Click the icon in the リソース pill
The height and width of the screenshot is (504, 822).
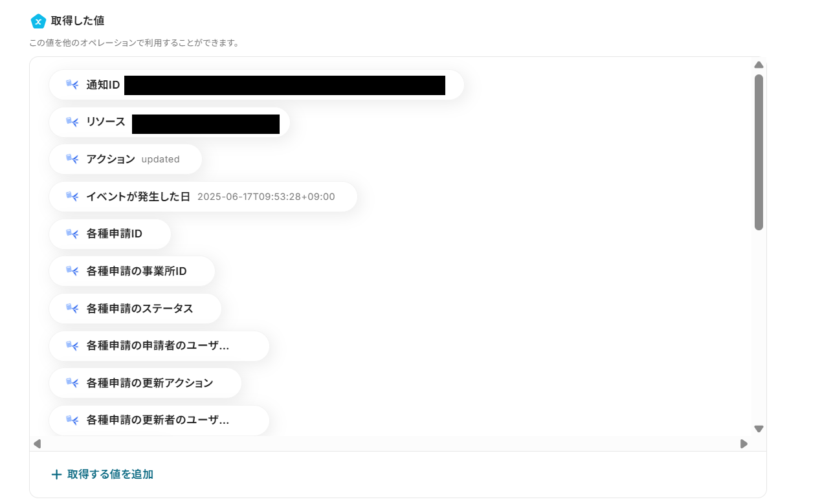coord(72,122)
